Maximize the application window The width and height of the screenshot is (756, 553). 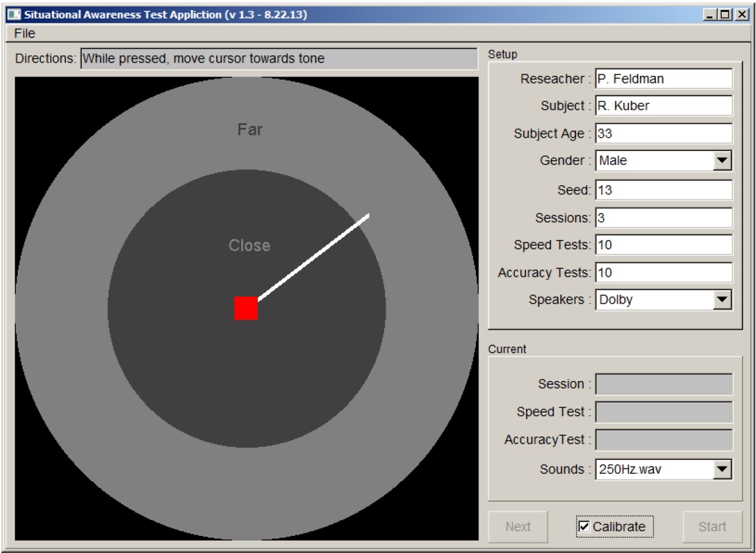point(724,15)
